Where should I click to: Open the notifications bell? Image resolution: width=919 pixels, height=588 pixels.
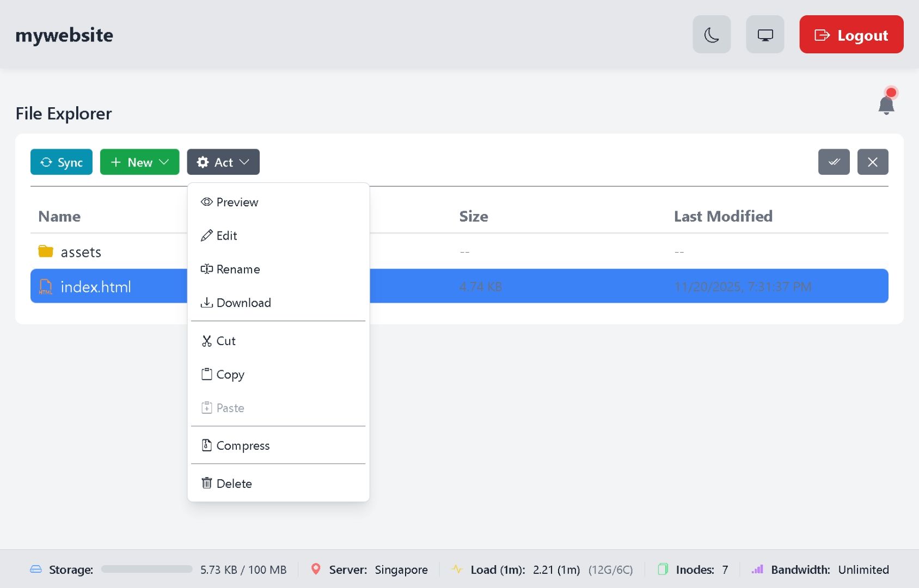point(886,104)
